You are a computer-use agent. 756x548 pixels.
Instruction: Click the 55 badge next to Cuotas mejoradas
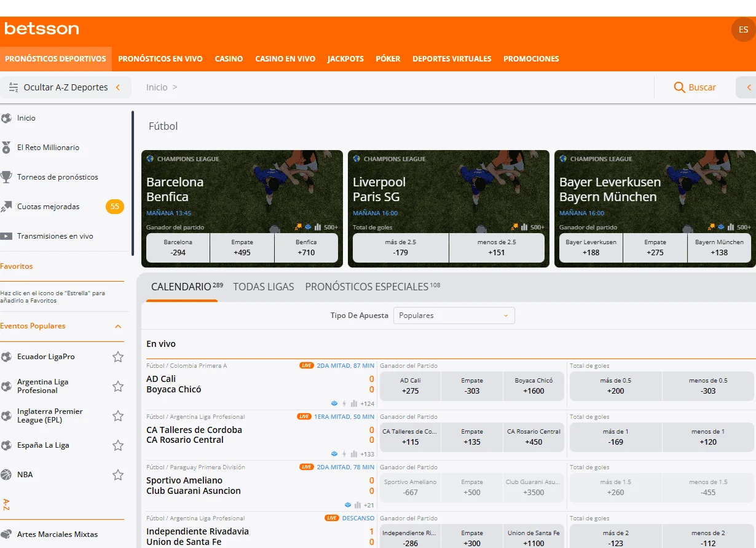coord(114,207)
